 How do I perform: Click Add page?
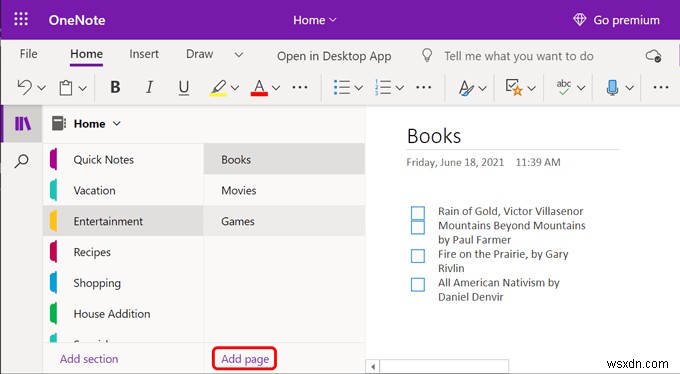click(245, 359)
